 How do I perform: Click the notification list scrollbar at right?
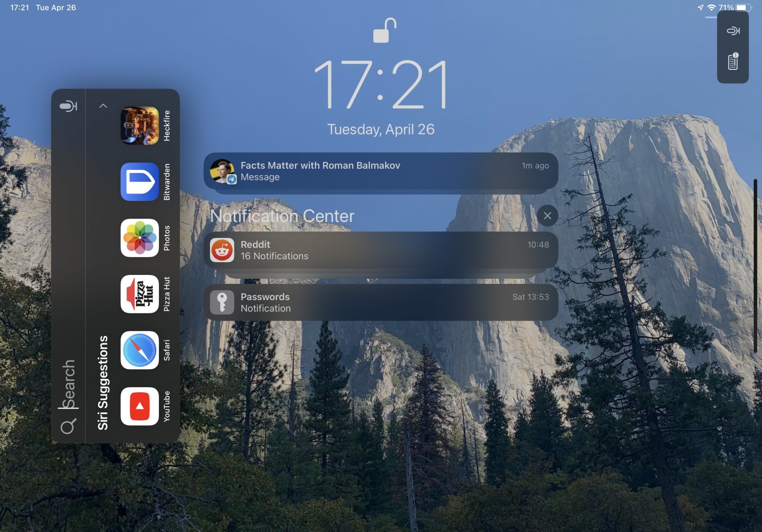[755, 266]
